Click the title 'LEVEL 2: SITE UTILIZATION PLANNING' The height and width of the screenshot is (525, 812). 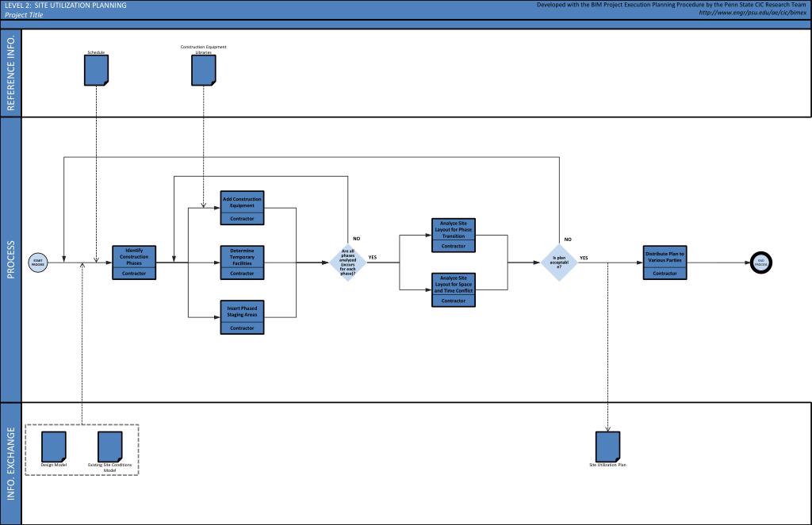click(x=66, y=6)
